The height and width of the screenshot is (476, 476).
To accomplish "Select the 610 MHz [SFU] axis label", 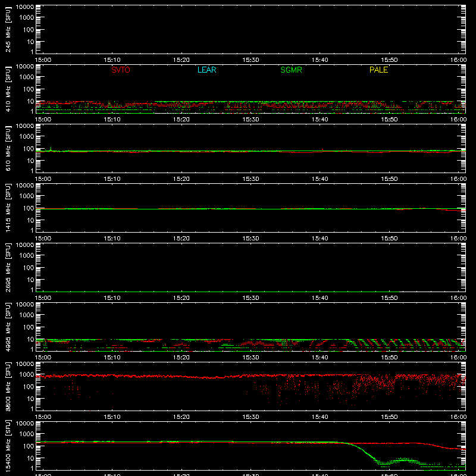I will (x=8, y=148).
